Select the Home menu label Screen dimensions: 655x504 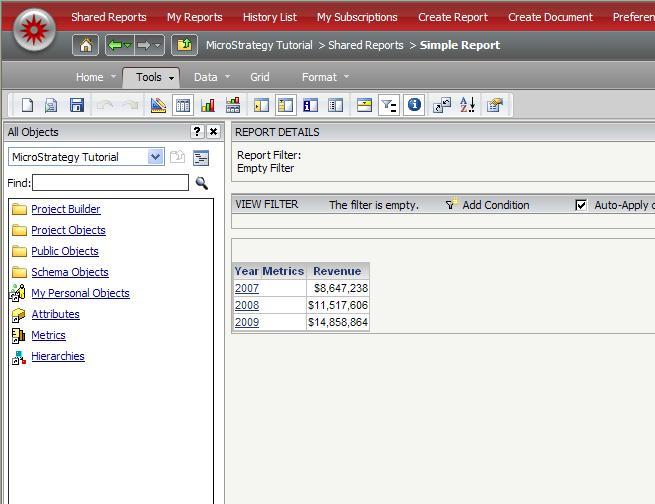[x=89, y=77]
